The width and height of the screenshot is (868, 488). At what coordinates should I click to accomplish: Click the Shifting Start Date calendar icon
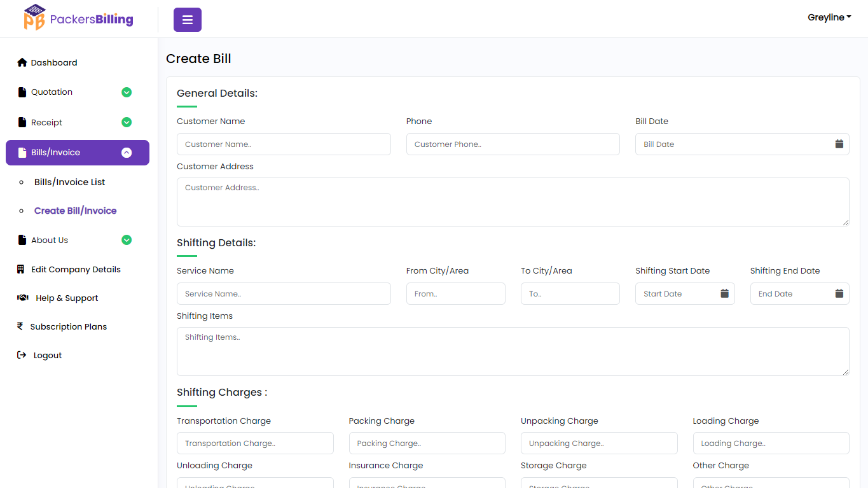tap(724, 294)
